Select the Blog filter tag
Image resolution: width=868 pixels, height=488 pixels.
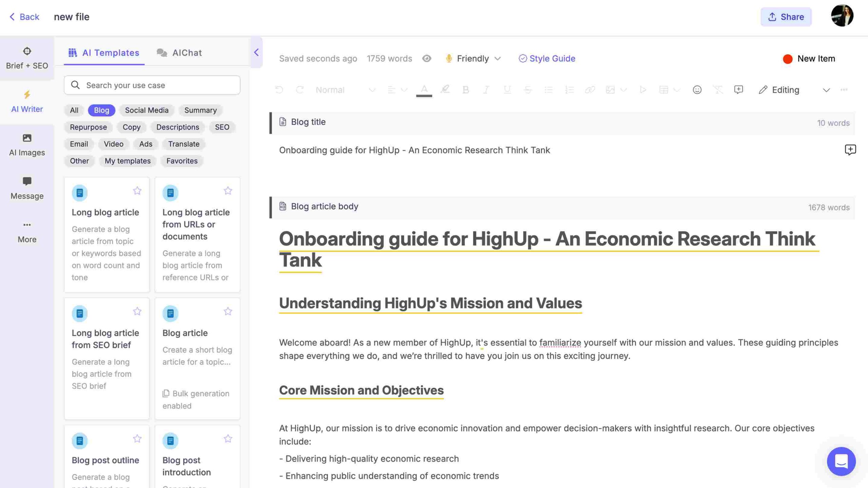(101, 109)
